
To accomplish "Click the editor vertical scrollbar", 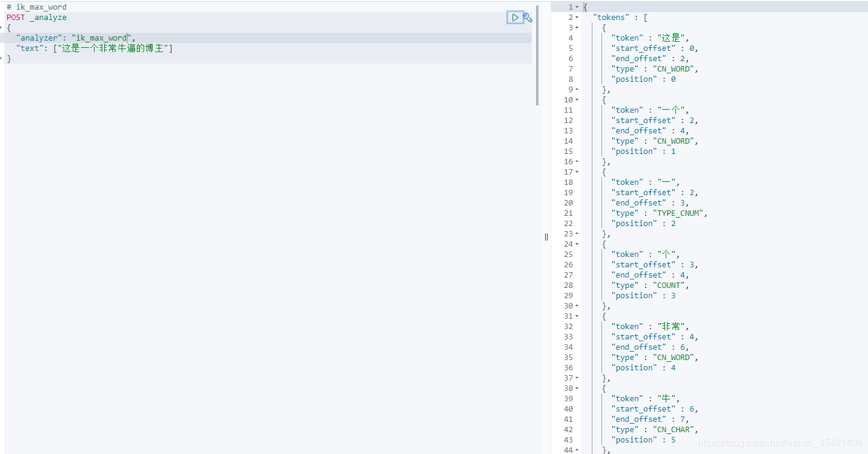I will pos(537,55).
